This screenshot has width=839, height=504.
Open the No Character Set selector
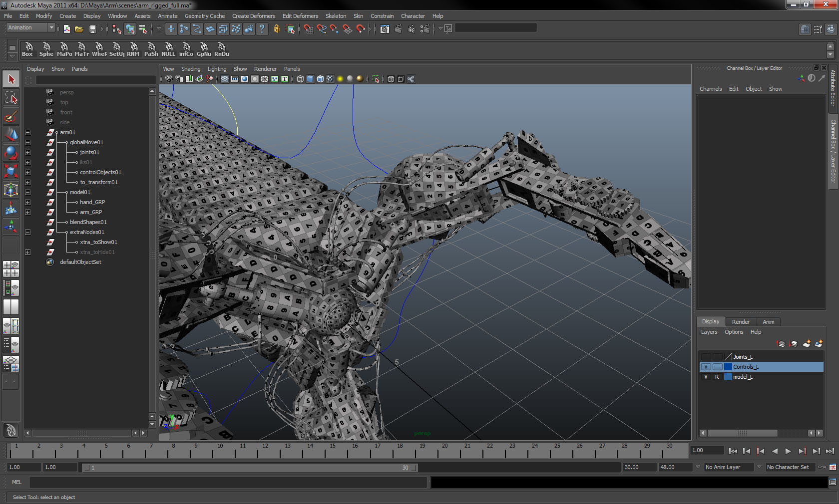click(x=790, y=467)
